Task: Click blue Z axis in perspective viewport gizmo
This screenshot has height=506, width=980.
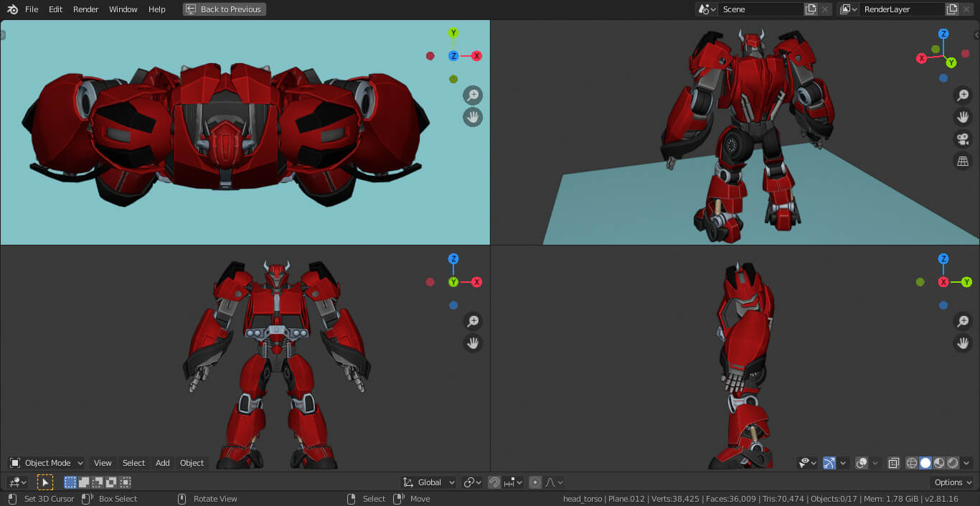Action: (x=943, y=34)
